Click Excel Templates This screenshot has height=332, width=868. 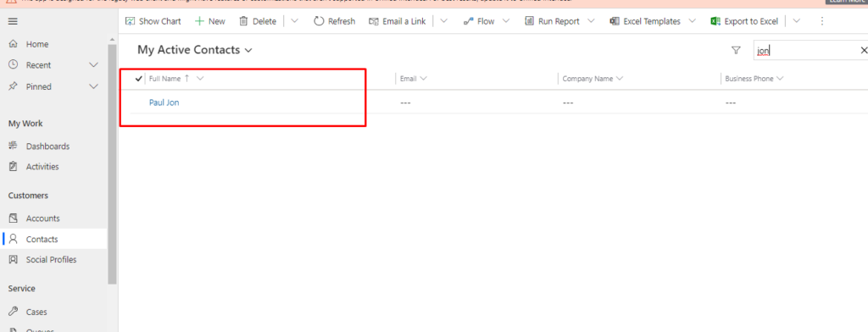tap(645, 21)
